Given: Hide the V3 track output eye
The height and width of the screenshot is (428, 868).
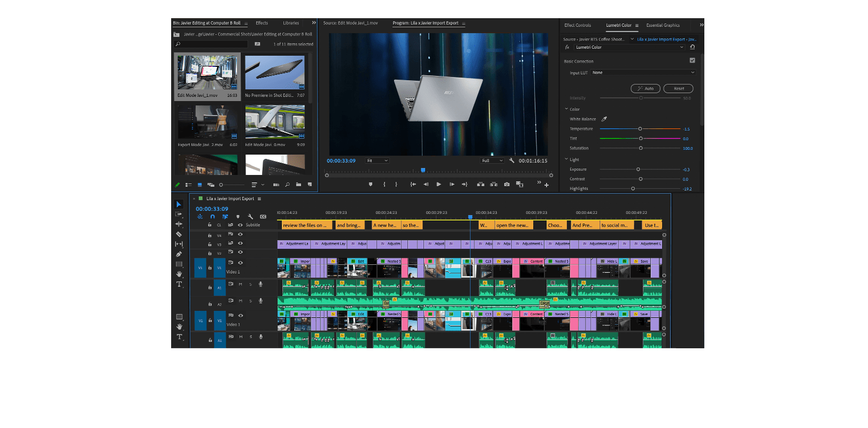Looking at the screenshot, I should pyautogui.click(x=240, y=243).
